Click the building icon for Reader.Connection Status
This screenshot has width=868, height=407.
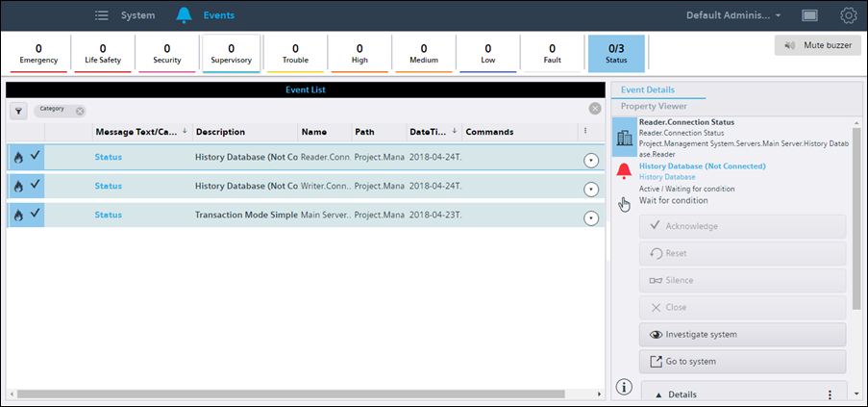pos(625,138)
